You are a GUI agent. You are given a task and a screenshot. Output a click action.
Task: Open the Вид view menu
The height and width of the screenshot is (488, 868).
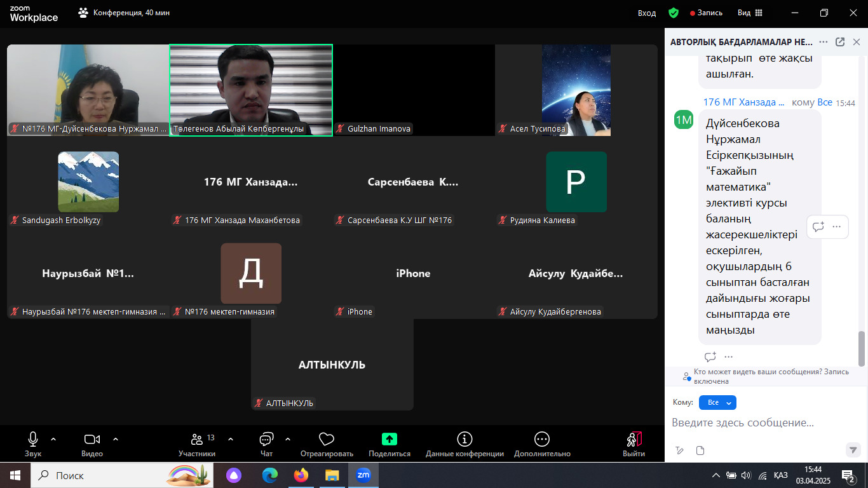750,13
